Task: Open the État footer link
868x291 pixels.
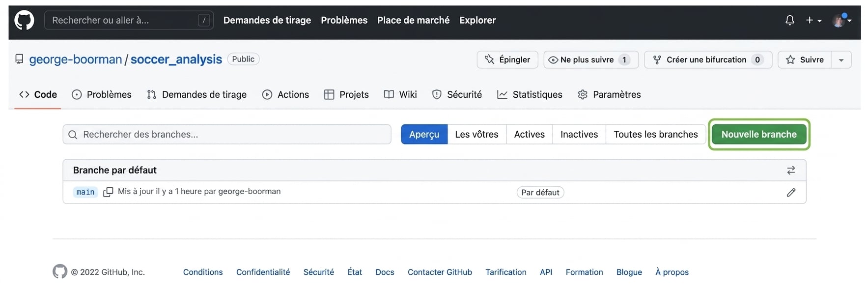Action: (x=355, y=272)
